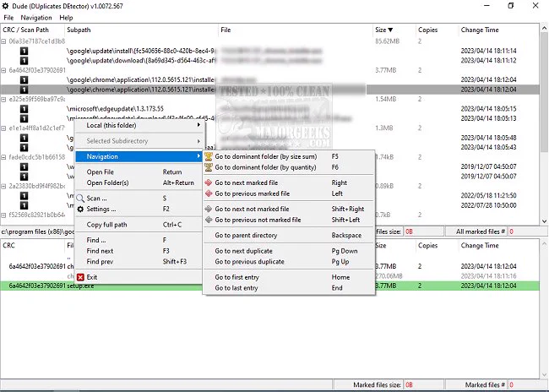Expand the Selected Subdirectory submenu
Image resolution: width=549 pixels, height=392 pixels.
[139, 141]
